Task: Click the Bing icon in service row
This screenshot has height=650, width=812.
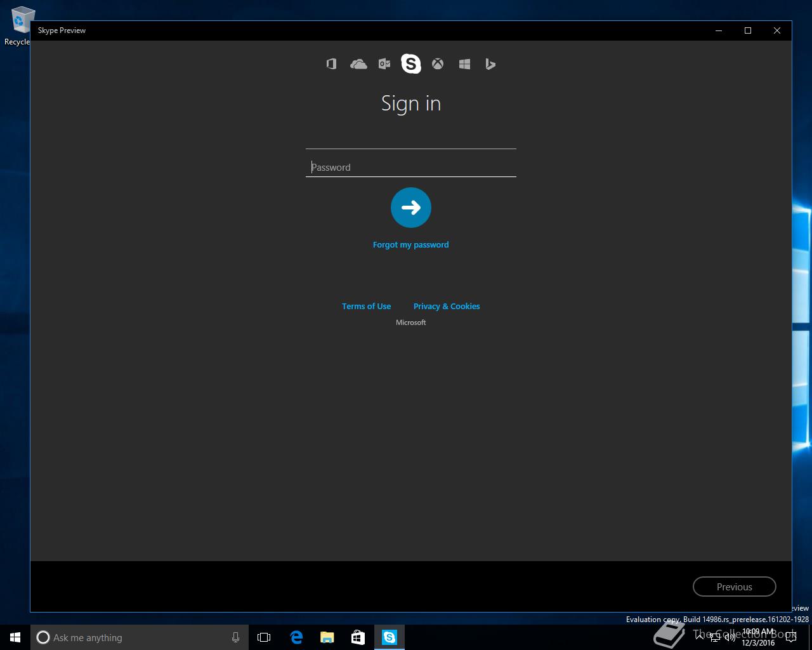Action: 490,64
